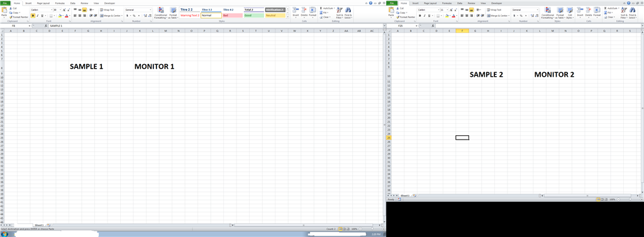
Task: Toggle Wrap Text in the SAMPLE 2 window
Action: [x=494, y=9]
